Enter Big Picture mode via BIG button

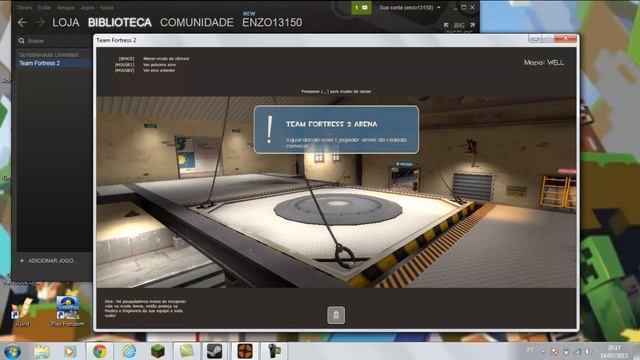coord(459,25)
